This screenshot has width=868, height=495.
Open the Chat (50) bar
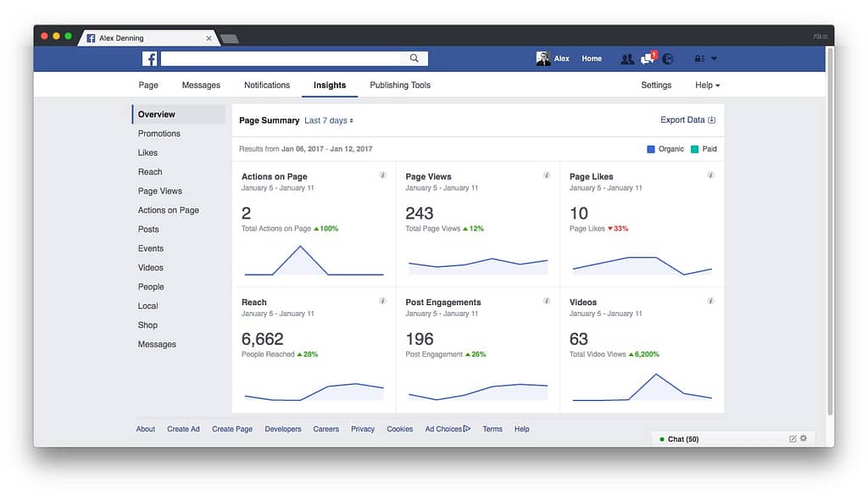point(732,439)
